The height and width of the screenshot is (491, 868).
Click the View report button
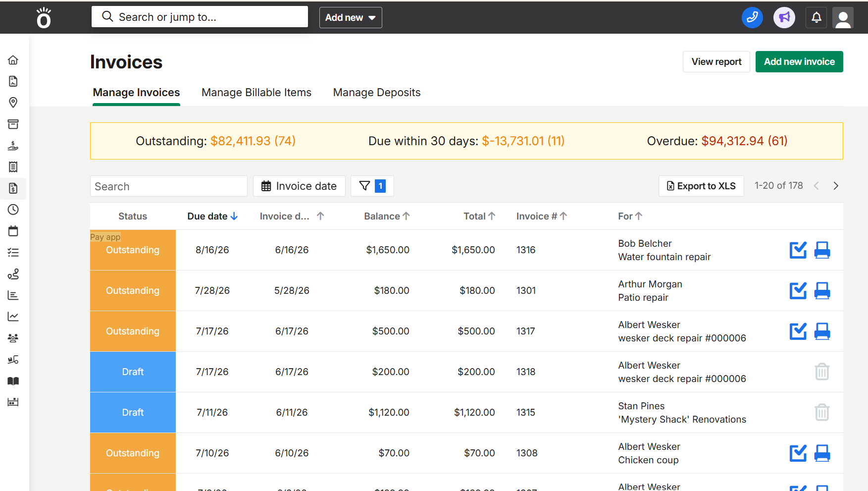(x=716, y=62)
